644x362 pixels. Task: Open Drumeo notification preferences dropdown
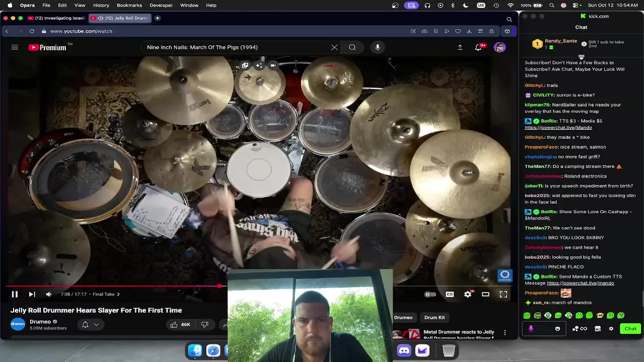[91, 325]
